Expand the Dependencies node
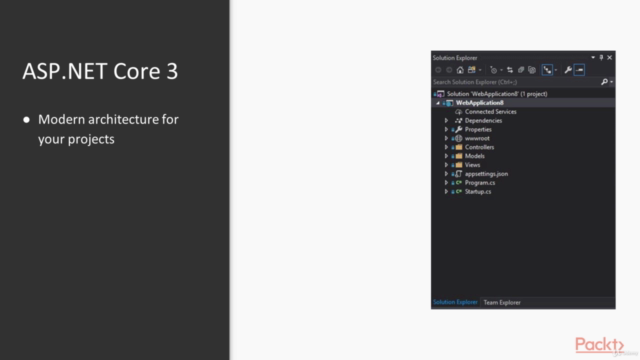Viewport: 640px width, 360px height. click(x=446, y=120)
